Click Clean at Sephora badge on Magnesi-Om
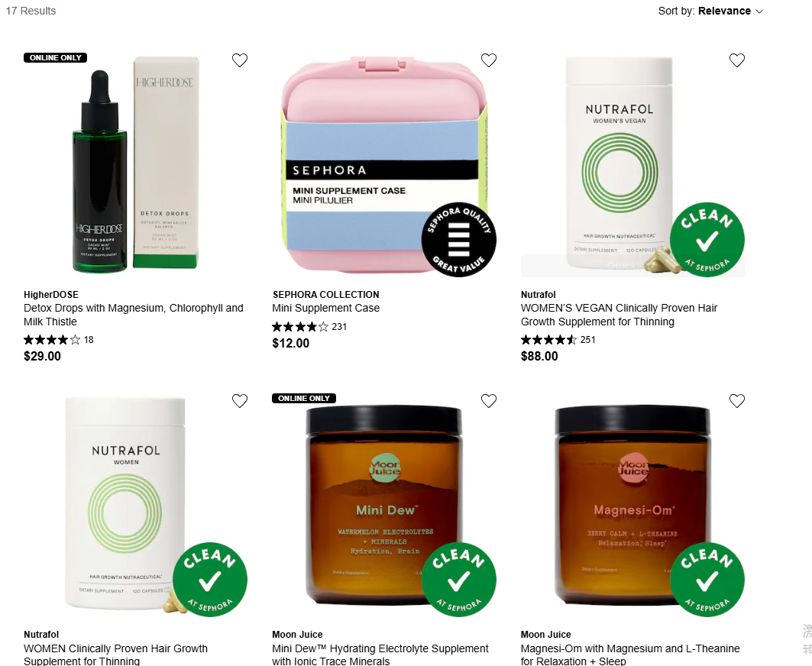This screenshot has height=666, width=812. [707, 580]
